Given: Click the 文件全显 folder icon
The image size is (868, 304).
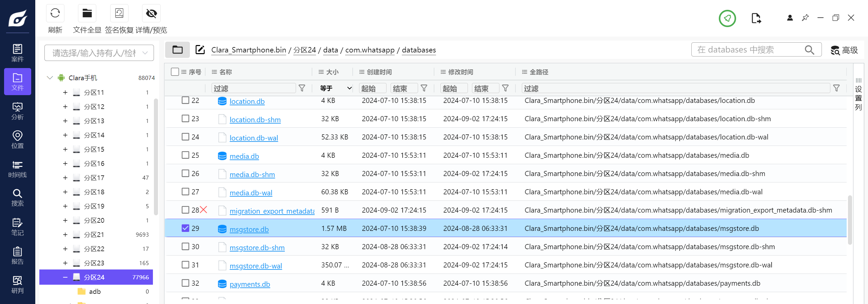Looking at the screenshot, I should (x=87, y=14).
